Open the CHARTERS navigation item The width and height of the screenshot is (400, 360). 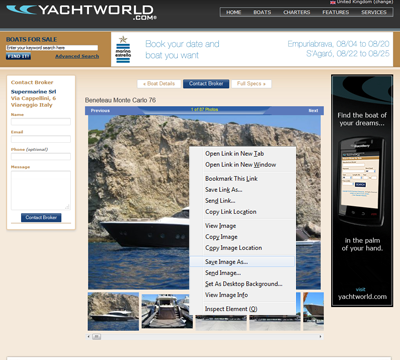(297, 12)
